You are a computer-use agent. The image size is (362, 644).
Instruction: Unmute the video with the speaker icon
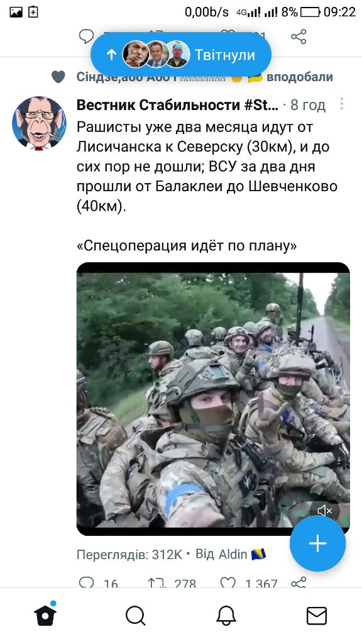(325, 511)
